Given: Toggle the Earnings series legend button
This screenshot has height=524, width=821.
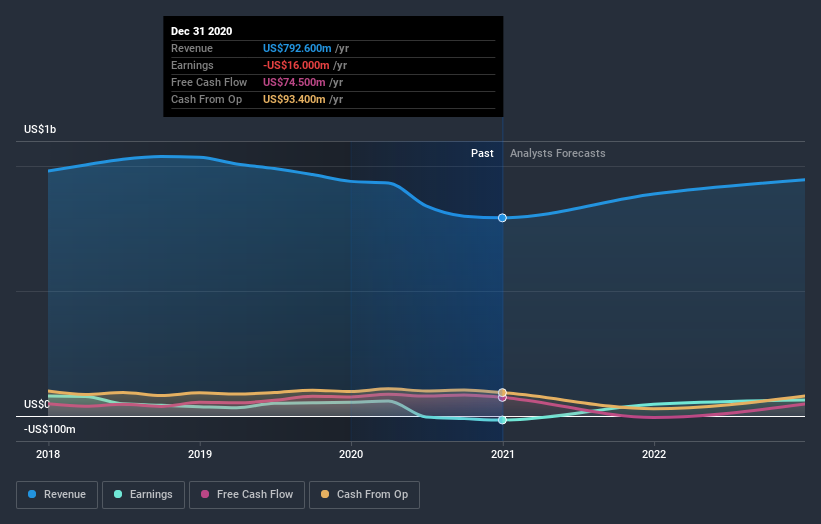Looking at the screenshot, I should pos(143,495).
